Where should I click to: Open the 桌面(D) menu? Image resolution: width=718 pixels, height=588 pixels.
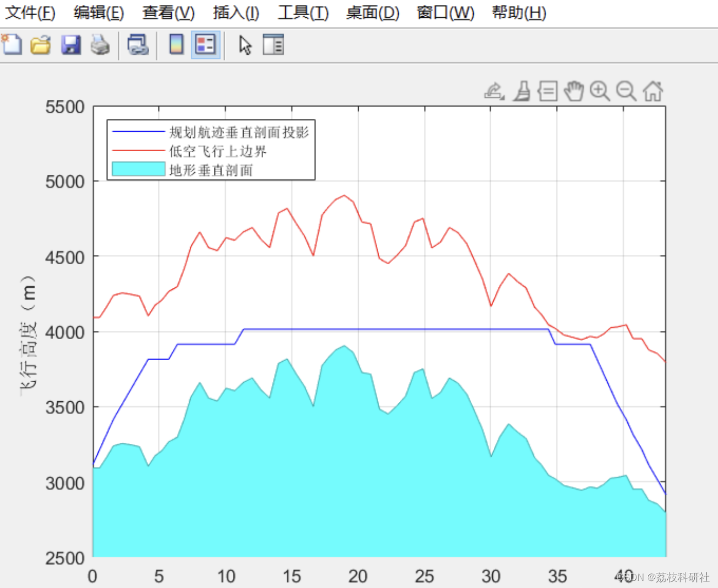coord(373,12)
